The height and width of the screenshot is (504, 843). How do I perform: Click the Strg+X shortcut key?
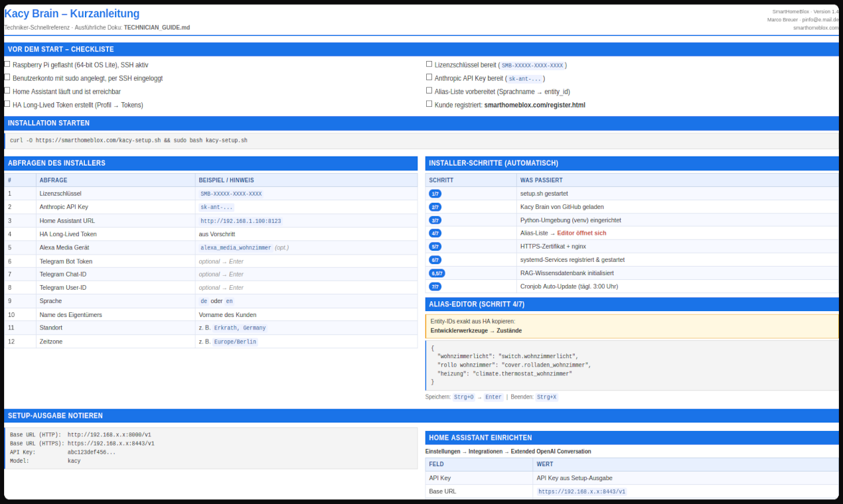(x=547, y=397)
